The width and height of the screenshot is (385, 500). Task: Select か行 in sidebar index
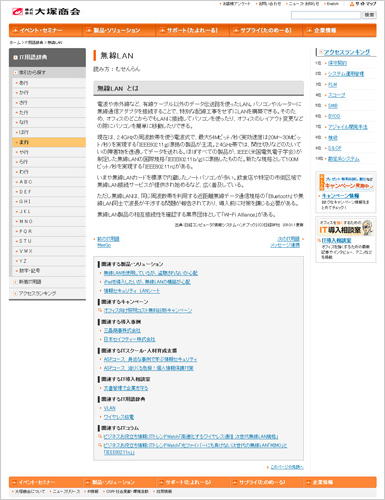[x=49, y=93]
